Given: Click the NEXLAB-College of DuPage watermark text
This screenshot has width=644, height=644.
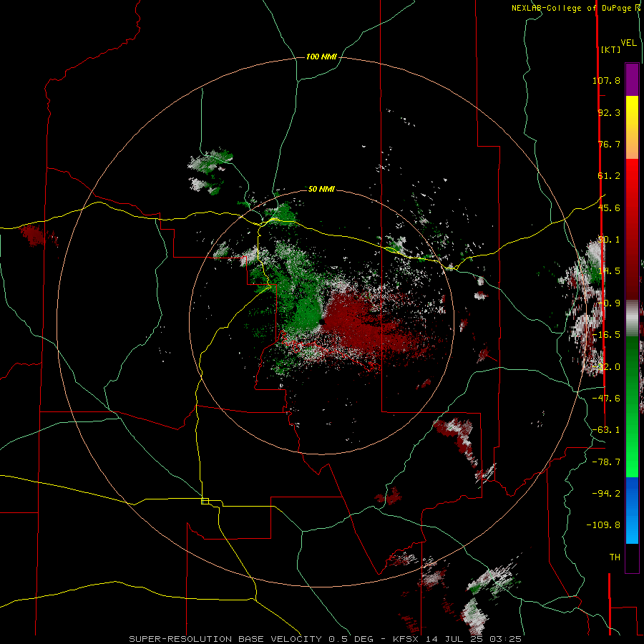Looking at the screenshot, I should point(575,8).
